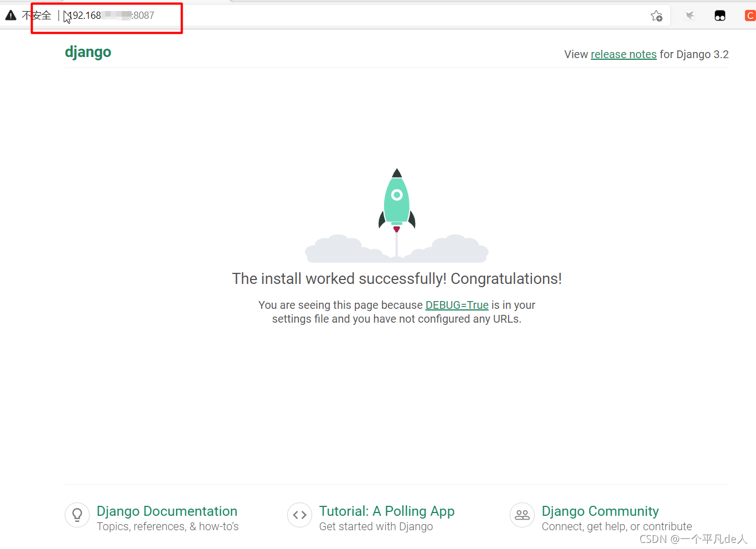
Task: Click the not-secure warning triangle icon
Action: (x=11, y=15)
